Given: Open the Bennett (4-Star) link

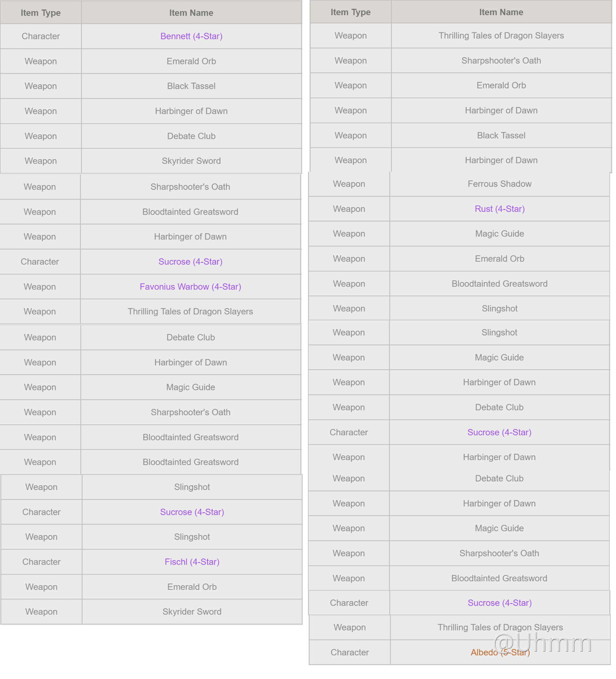Looking at the screenshot, I should [191, 36].
